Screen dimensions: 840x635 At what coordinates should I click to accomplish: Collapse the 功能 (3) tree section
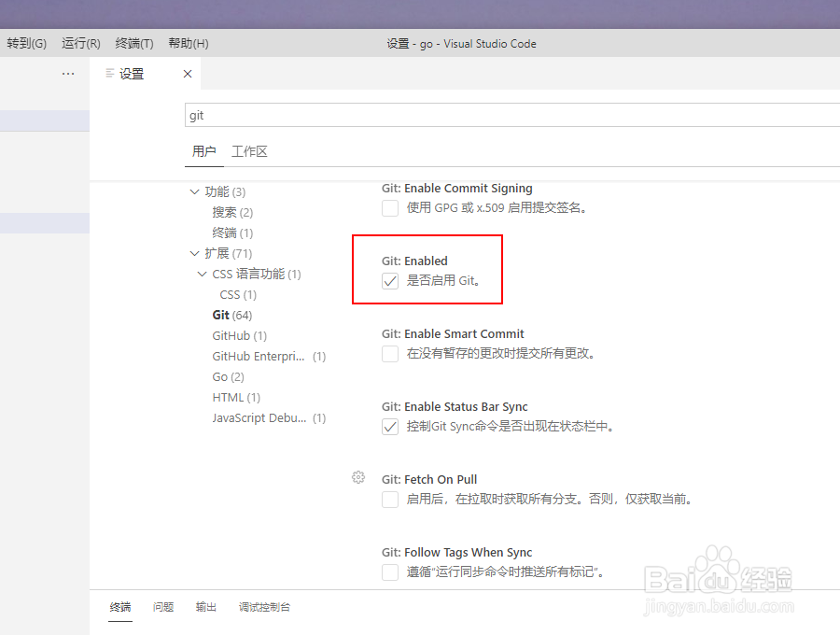tap(194, 191)
